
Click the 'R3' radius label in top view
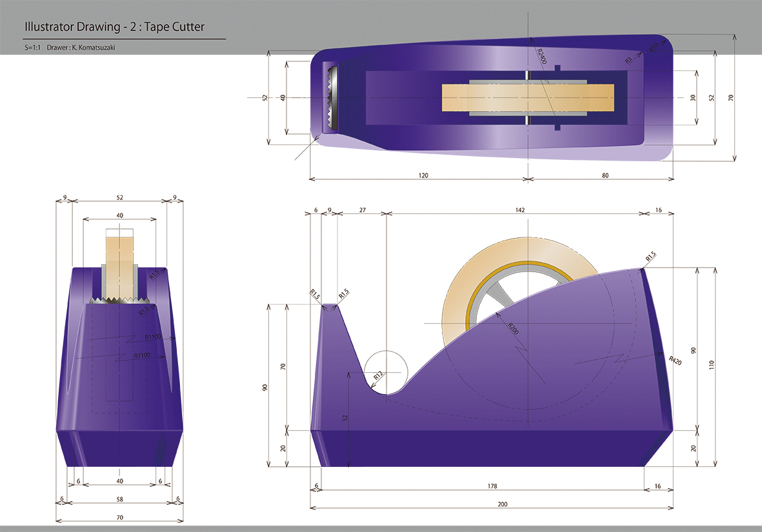(628, 60)
